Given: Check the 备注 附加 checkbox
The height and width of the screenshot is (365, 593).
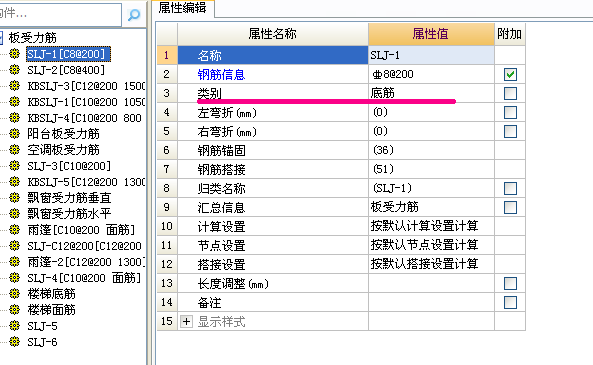Looking at the screenshot, I should click(510, 302).
